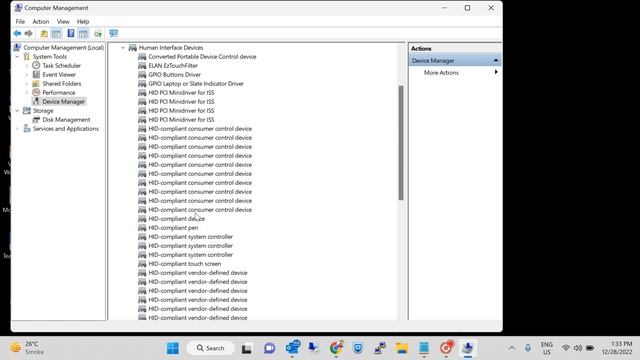Viewport: 640px width, 360px height.
Task: Collapse the Device Manager section in Actions pane
Action: [496, 60]
